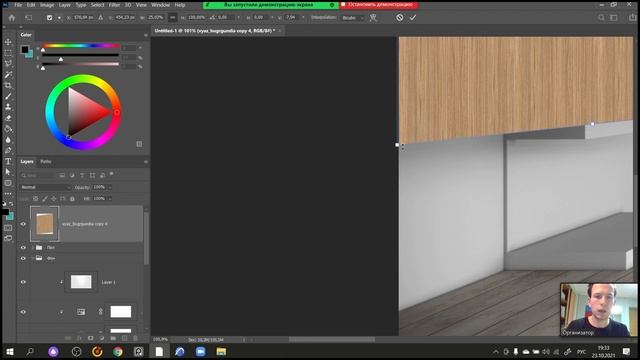Click the green screen sharing status bar

point(271,5)
